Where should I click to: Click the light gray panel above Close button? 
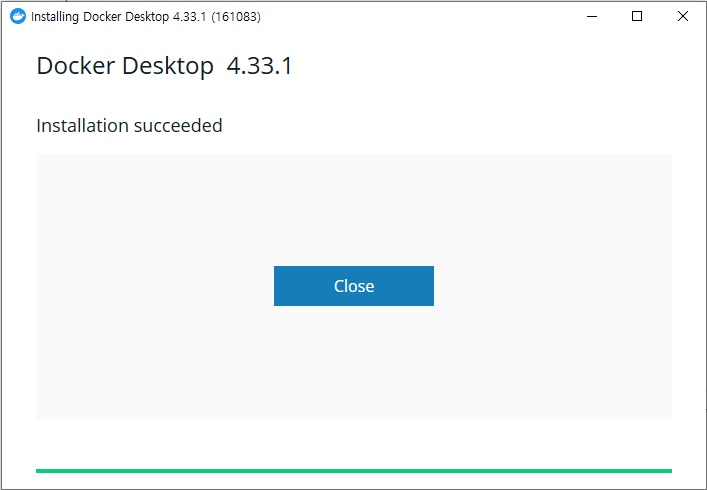[354, 210]
